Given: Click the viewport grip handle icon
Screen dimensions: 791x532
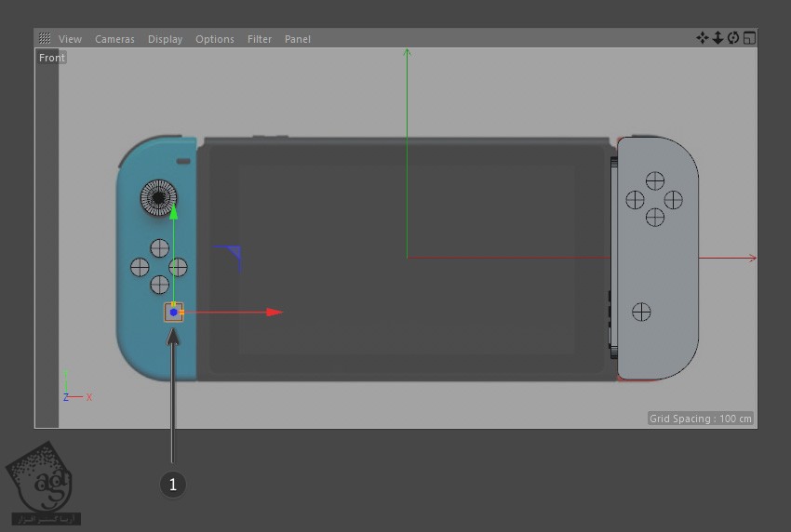Looking at the screenshot, I should coord(45,38).
